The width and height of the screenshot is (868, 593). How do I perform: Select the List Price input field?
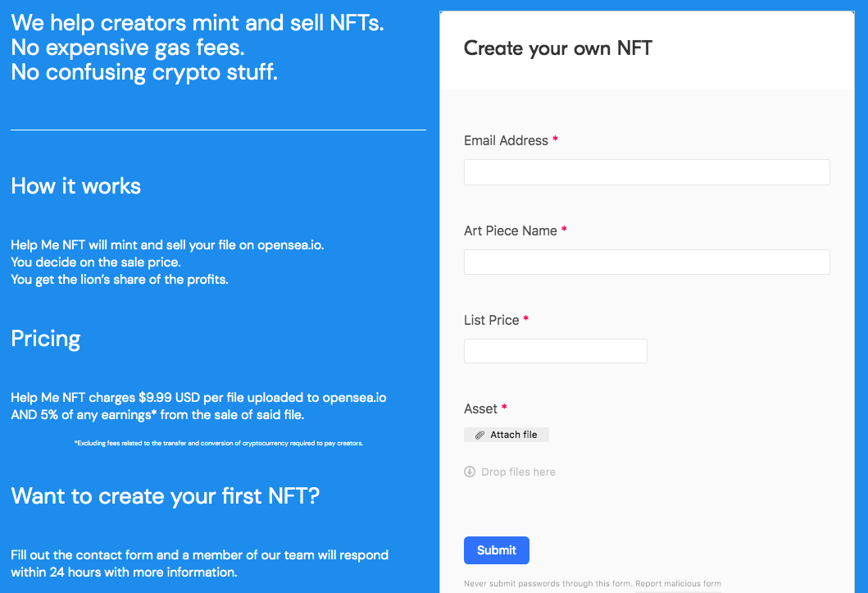[x=555, y=350]
